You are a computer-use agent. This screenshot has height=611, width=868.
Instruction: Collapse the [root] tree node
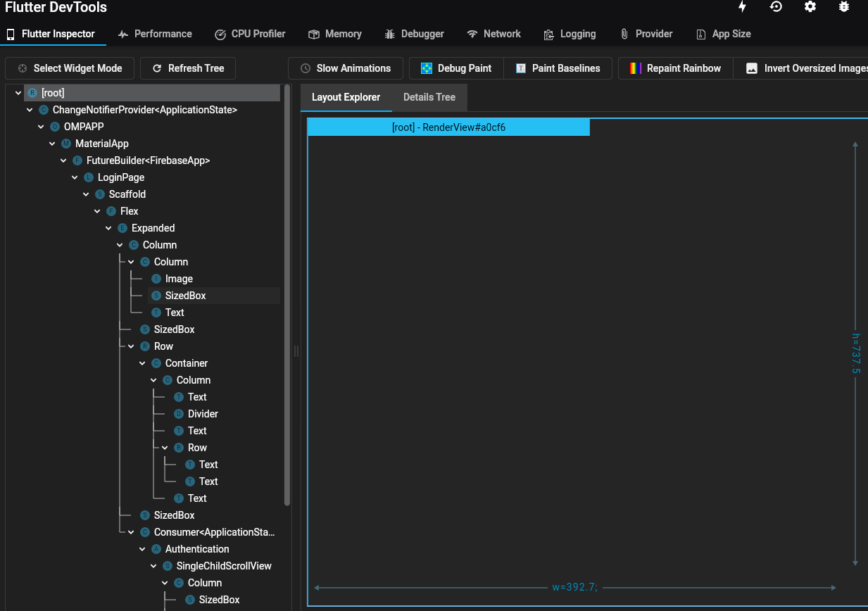[x=18, y=93]
